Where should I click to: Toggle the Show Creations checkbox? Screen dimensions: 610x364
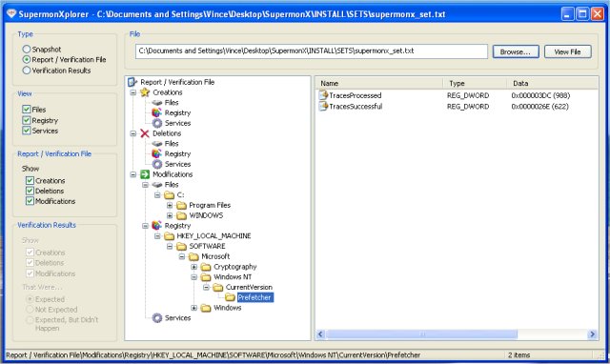tap(30, 180)
